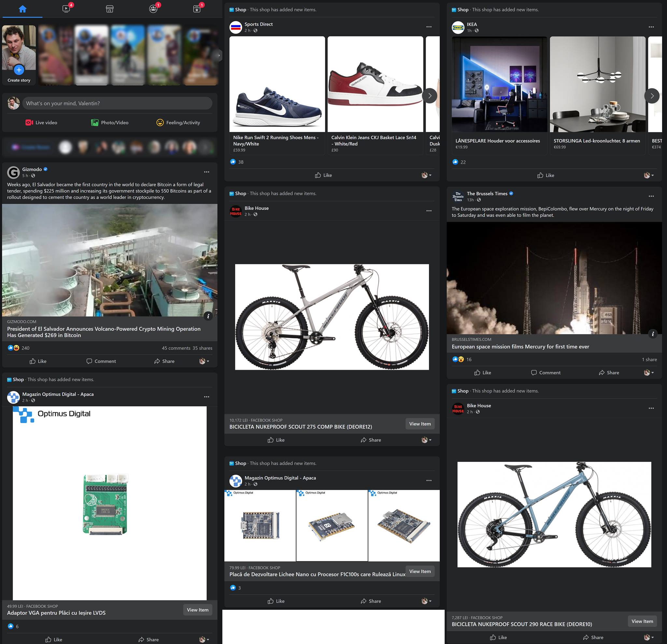Open the profile selector dropdown on the Scout 290 post
The height and width of the screenshot is (644, 667).
(649, 637)
